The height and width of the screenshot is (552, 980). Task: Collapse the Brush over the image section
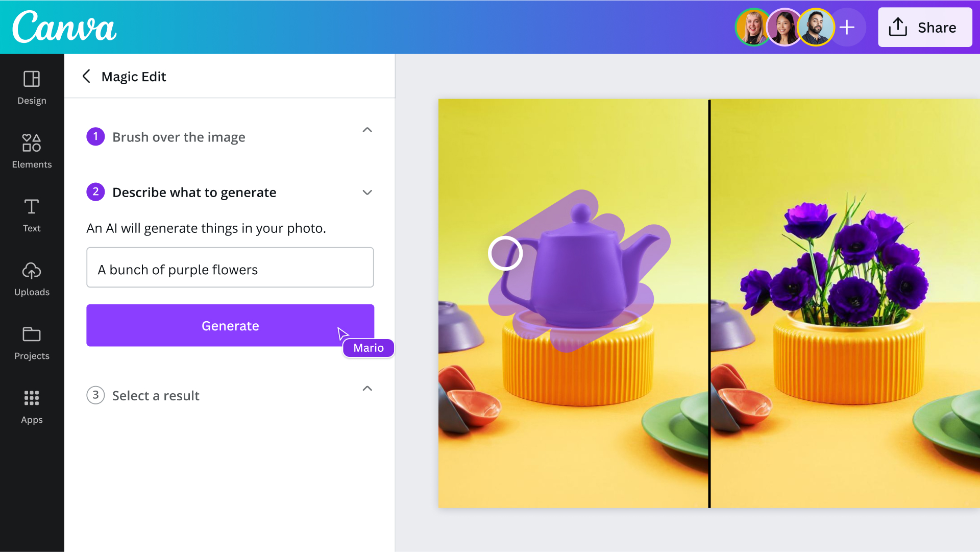coord(367,130)
